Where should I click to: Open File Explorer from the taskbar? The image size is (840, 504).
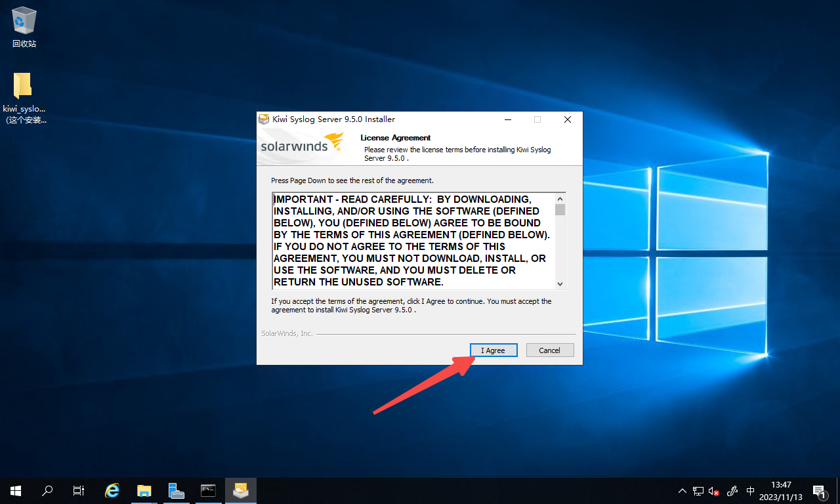(x=144, y=491)
